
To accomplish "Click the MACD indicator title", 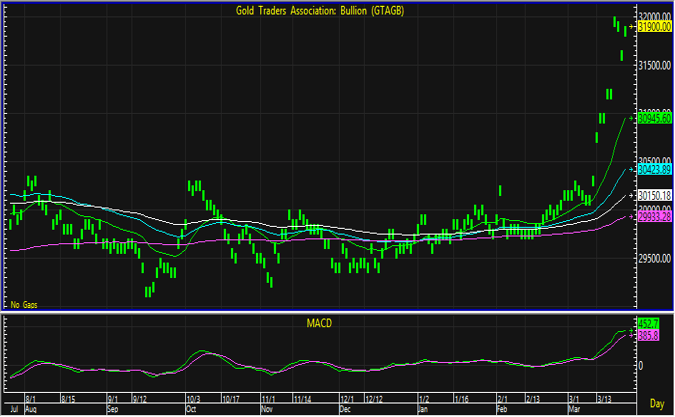I will tap(320, 324).
